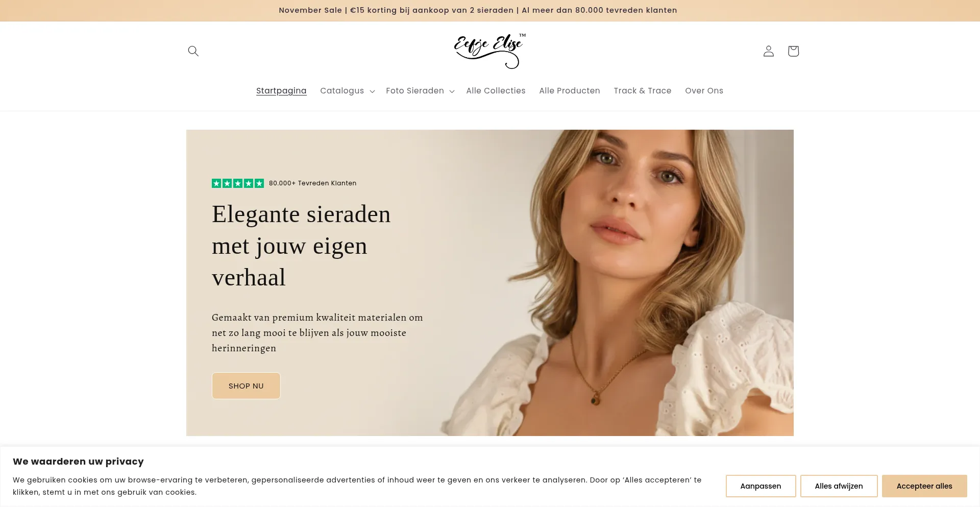Image resolution: width=980 pixels, height=507 pixels.
Task: Open the account login icon
Action: (769, 51)
